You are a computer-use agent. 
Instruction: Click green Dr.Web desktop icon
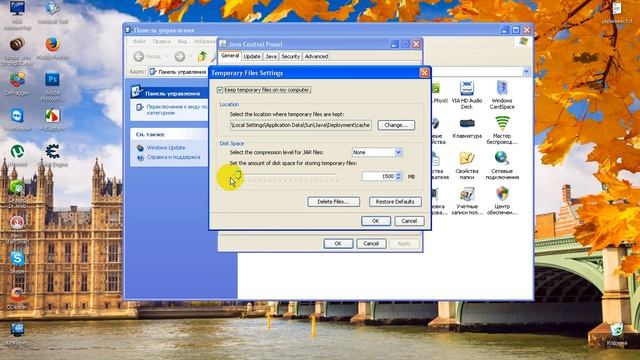[17, 194]
